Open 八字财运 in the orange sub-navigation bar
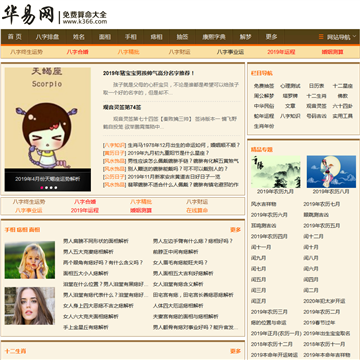Image resolution: width=360 pixels, height=360 pixels. [x=179, y=52]
